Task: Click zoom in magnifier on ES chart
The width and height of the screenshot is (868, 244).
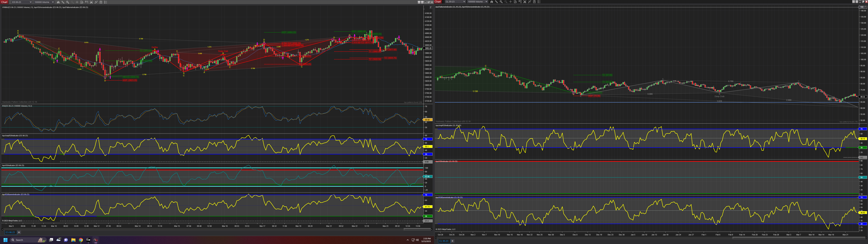Action: (68, 2)
